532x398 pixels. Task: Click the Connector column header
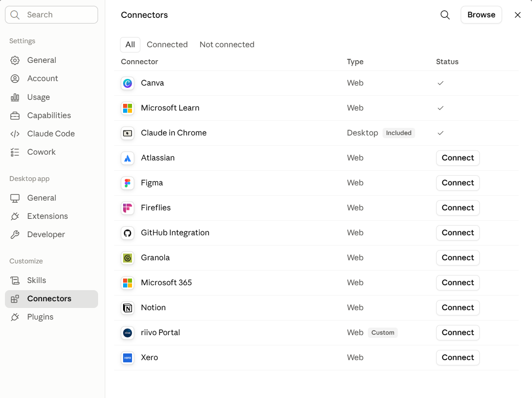click(x=140, y=62)
